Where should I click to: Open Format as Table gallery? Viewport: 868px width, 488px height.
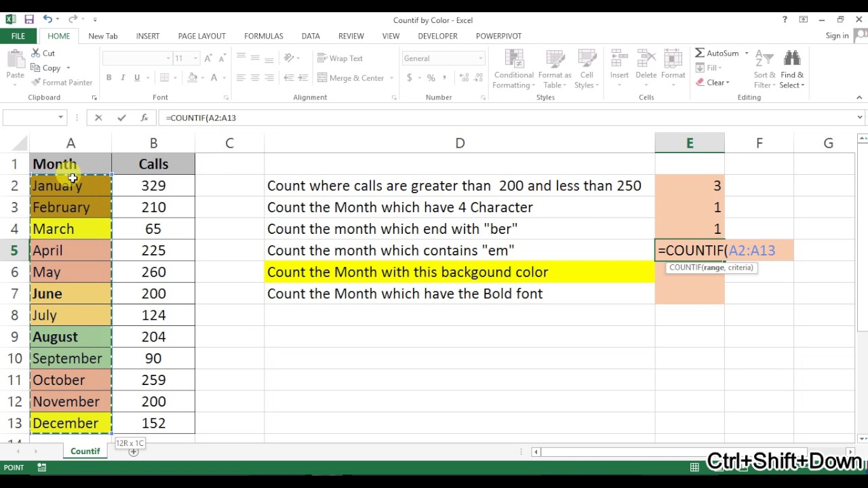pos(555,69)
